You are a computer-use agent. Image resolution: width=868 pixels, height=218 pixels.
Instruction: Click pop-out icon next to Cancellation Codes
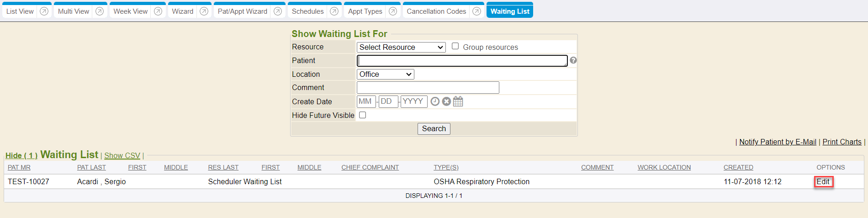(x=476, y=11)
